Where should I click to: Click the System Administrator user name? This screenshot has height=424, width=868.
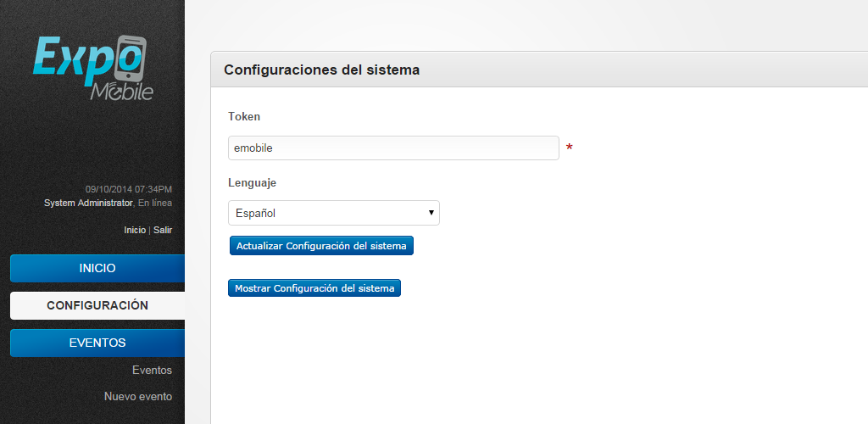point(88,203)
